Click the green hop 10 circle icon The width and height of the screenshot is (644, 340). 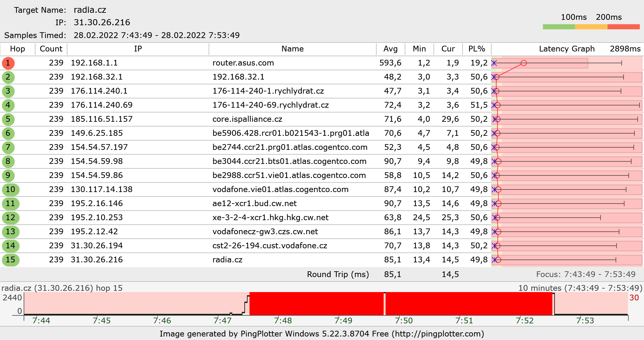click(x=10, y=189)
